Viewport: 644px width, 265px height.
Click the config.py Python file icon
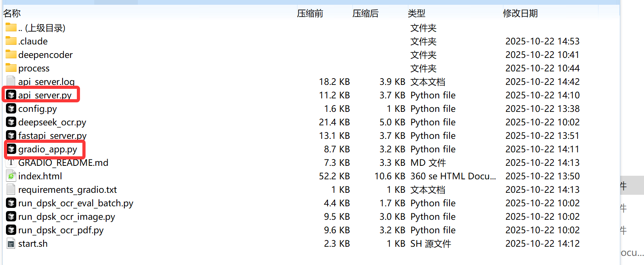pyautogui.click(x=11, y=109)
